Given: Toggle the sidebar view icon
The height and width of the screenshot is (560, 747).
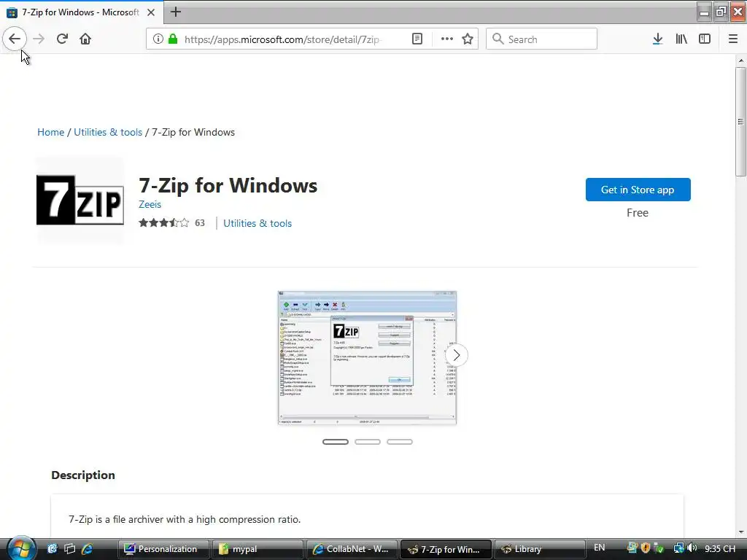Looking at the screenshot, I should [x=705, y=39].
